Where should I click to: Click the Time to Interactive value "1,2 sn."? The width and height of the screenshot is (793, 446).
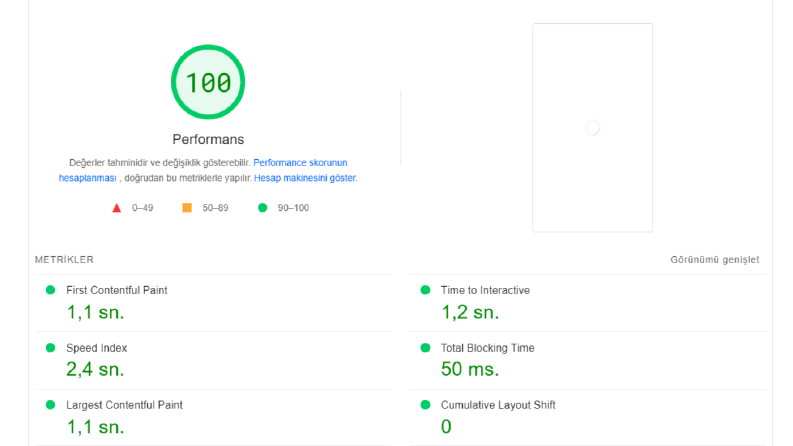[x=470, y=313]
